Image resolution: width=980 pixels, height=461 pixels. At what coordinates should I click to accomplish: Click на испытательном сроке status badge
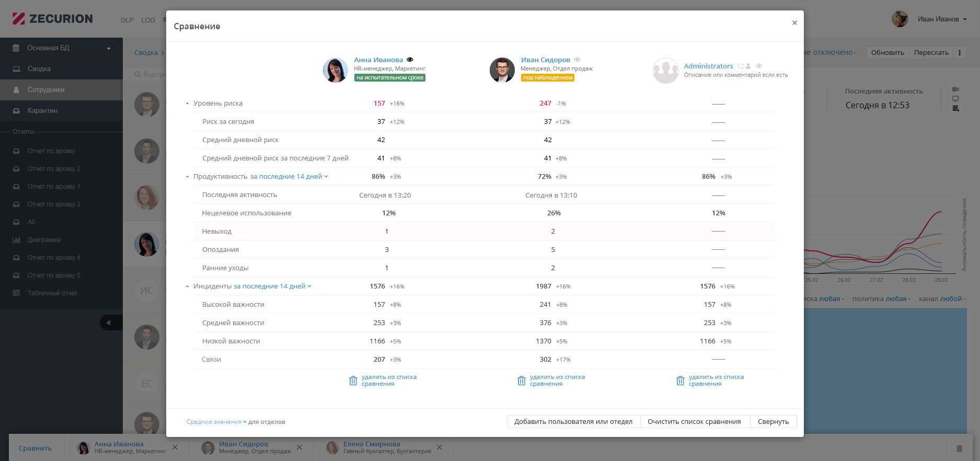pyautogui.click(x=390, y=78)
